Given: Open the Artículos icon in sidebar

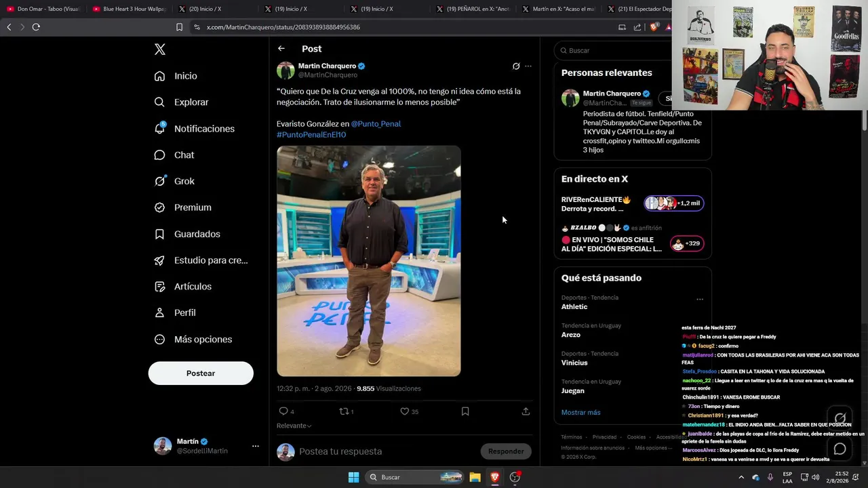Looking at the screenshot, I should (159, 287).
